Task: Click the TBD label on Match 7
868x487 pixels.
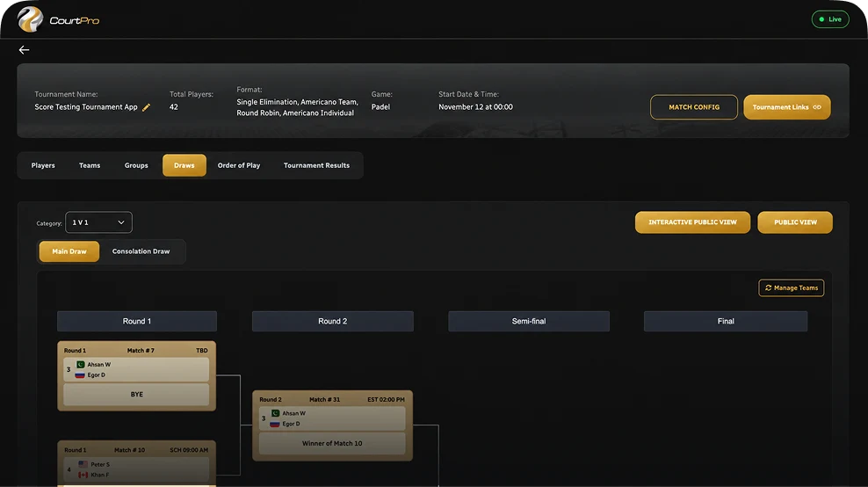Action: pos(201,350)
